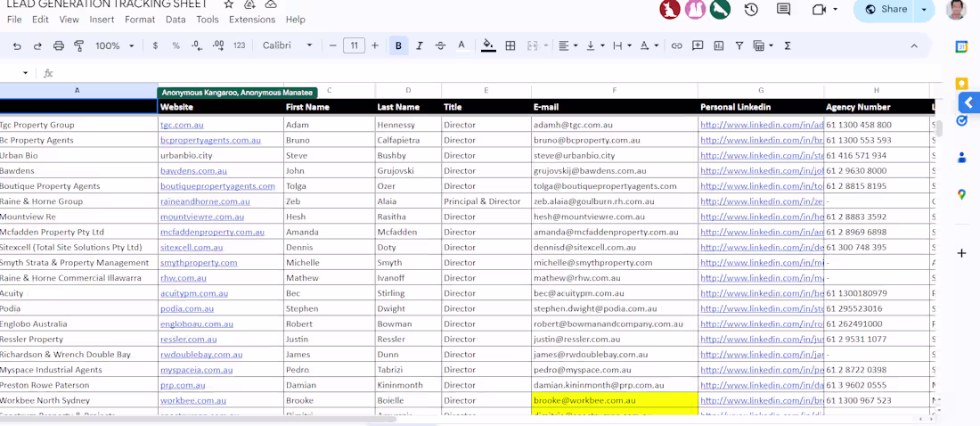Click the borders grid icon
Screen dimensions: 980x426
pos(510,45)
